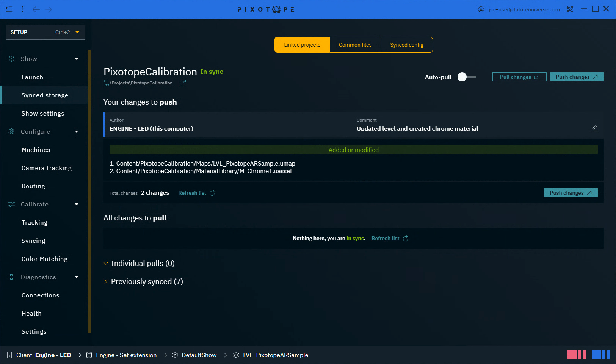Click the Calibrate sliders icon
Viewport: 616px width, 364px height.
pos(11,204)
